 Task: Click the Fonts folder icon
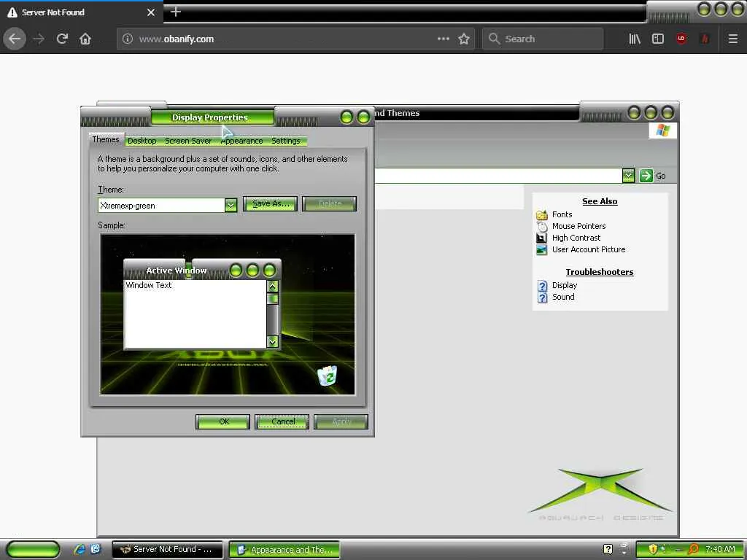click(x=542, y=215)
